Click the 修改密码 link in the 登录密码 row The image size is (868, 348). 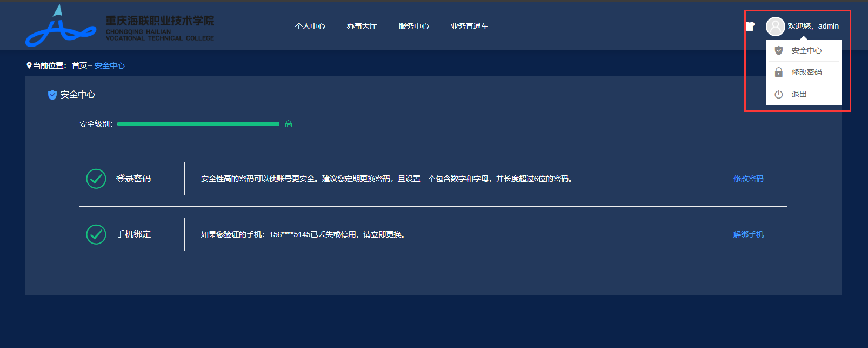coord(748,179)
